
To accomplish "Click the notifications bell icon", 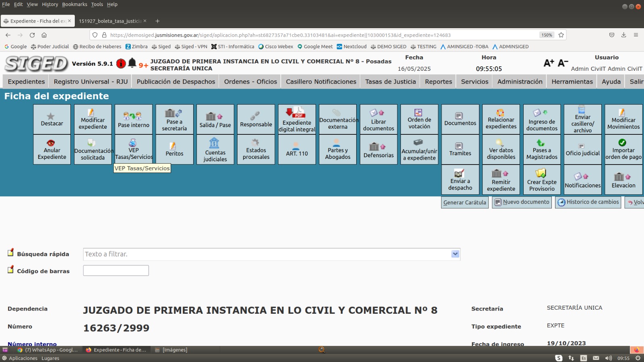I will (x=132, y=63).
